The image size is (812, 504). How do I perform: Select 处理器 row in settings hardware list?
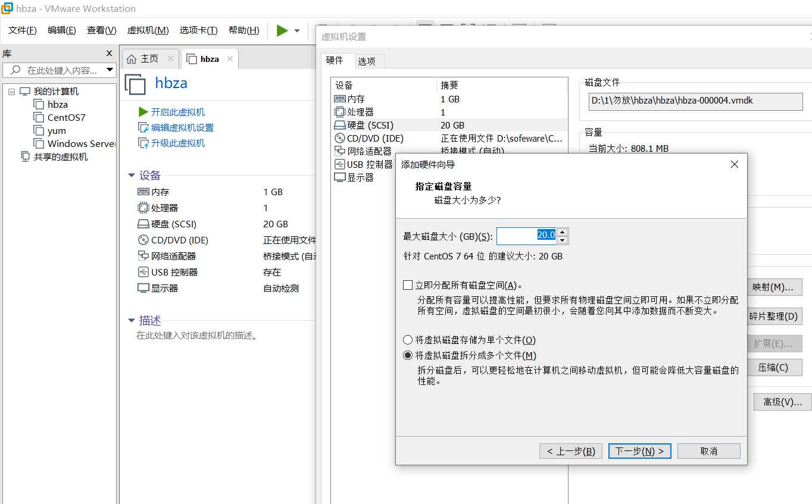coord(449,112)
